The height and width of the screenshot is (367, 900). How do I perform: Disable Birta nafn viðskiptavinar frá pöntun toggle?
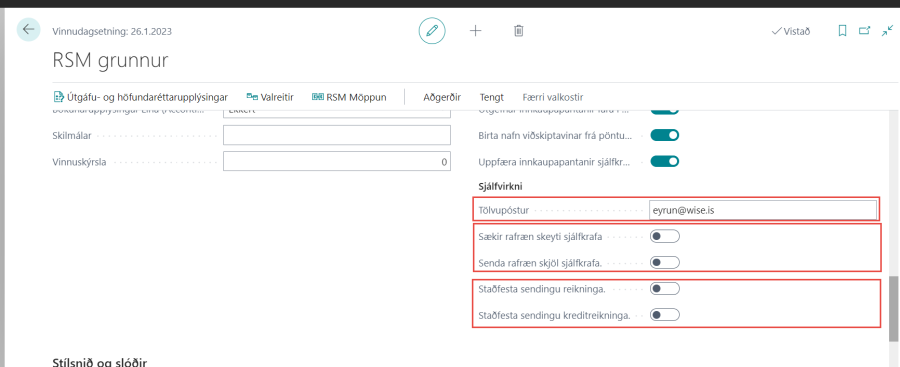pyautogui.click(x=665, y=136)
